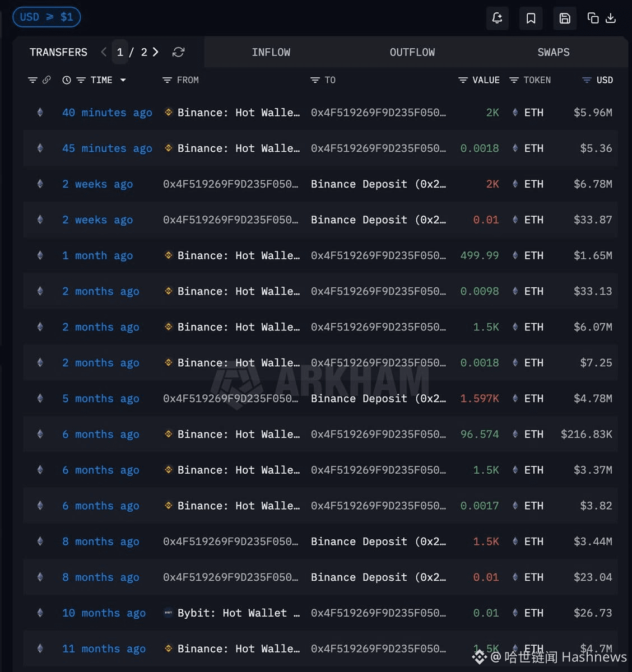Click the bookmark icon

531,18
